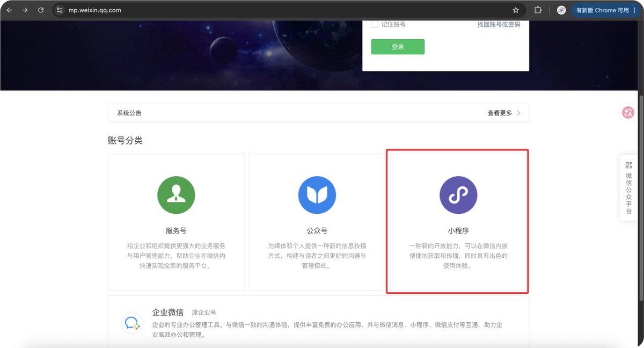Open the QR code icon on side panel

pos(629,165)
